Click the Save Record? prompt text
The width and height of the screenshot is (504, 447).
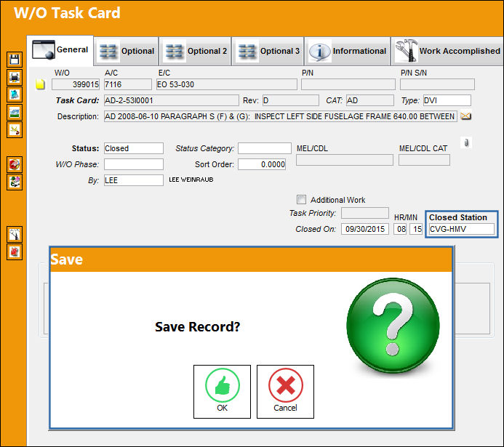(x=197, y=327)
